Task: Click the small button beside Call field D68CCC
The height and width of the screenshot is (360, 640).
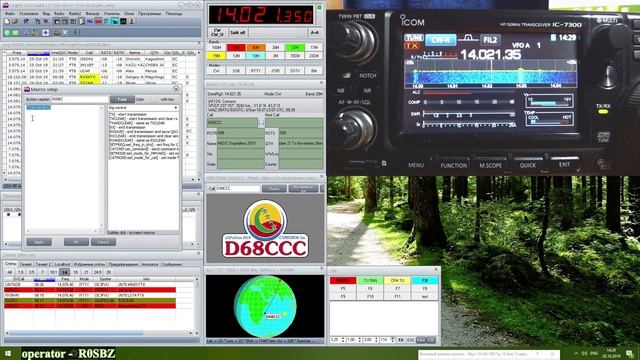Action: (x=261, y=122)
